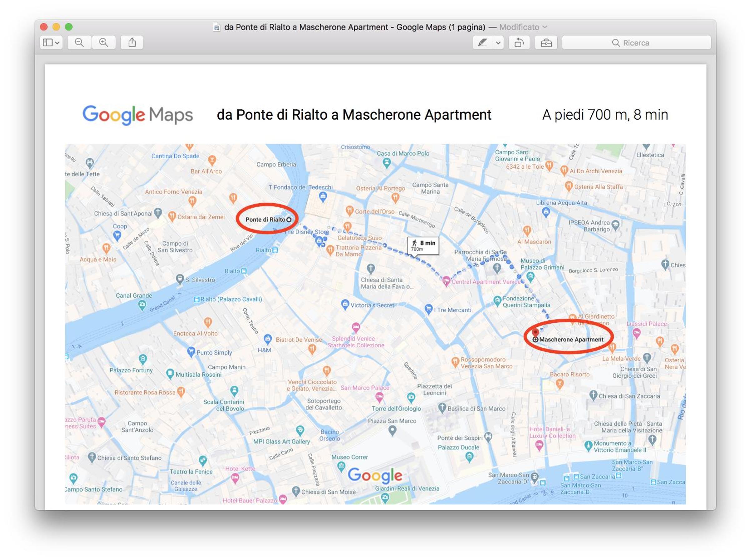This screenshot has height=560, width=751.
Task: Click the Piazza San Marco map pin
Action: (x=392, y=430)
